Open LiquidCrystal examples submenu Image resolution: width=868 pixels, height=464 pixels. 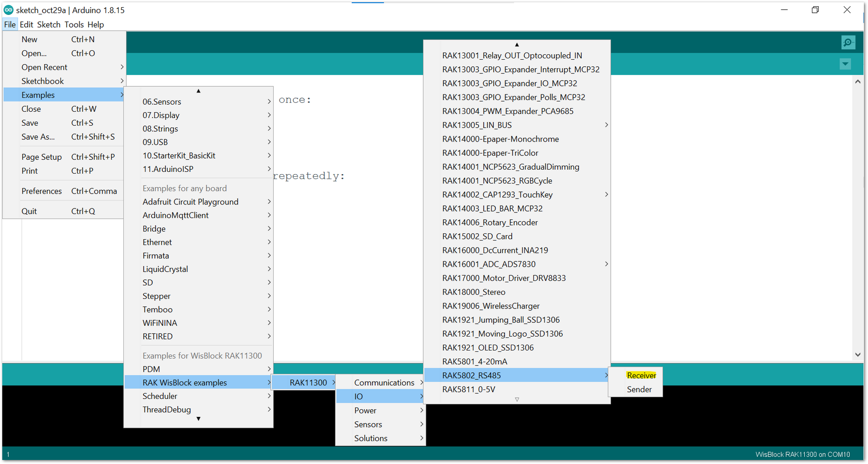coord(198,269)
